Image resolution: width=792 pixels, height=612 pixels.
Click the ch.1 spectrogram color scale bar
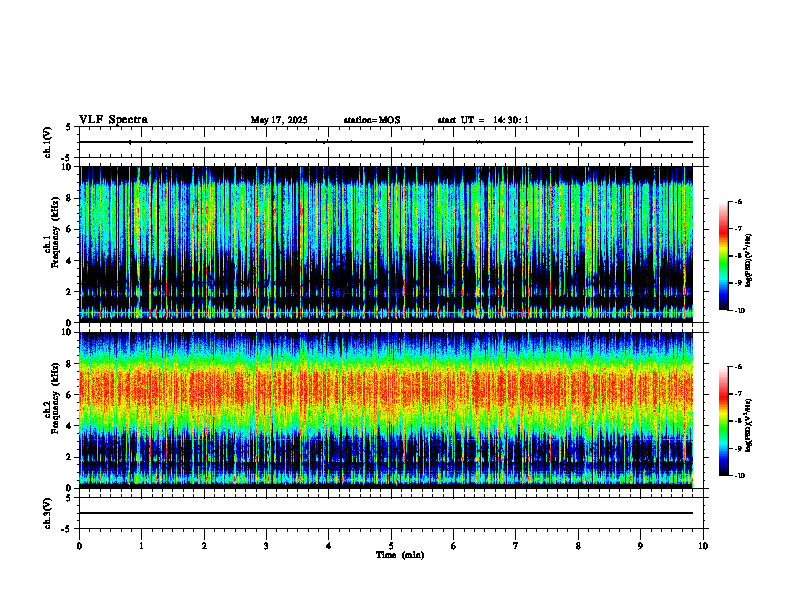[724, 256]
